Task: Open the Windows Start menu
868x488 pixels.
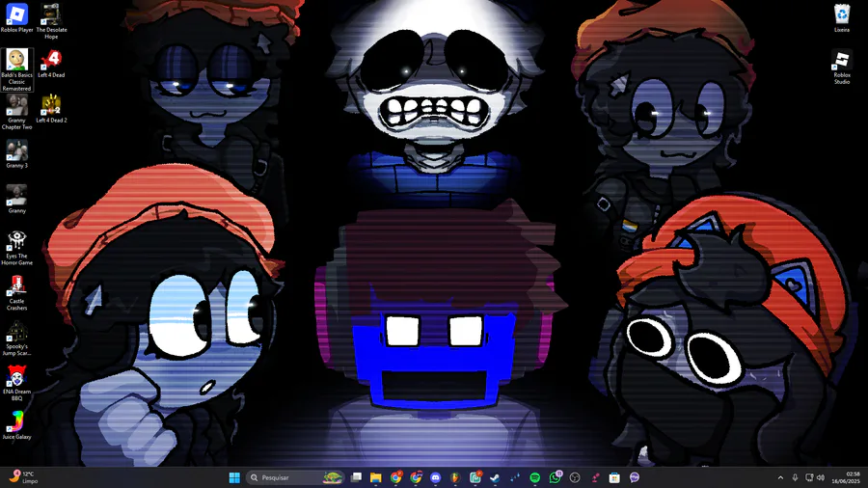Action: (x=234, y=477)
